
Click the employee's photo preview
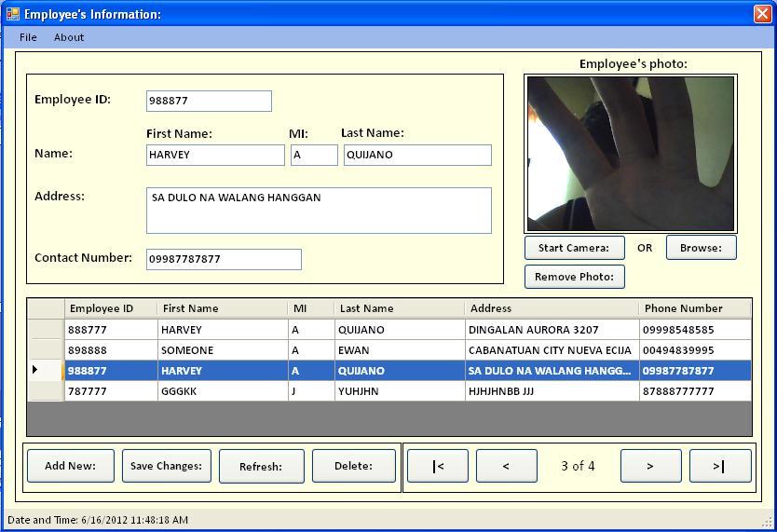pyautogui.click(x=631, y=154)
